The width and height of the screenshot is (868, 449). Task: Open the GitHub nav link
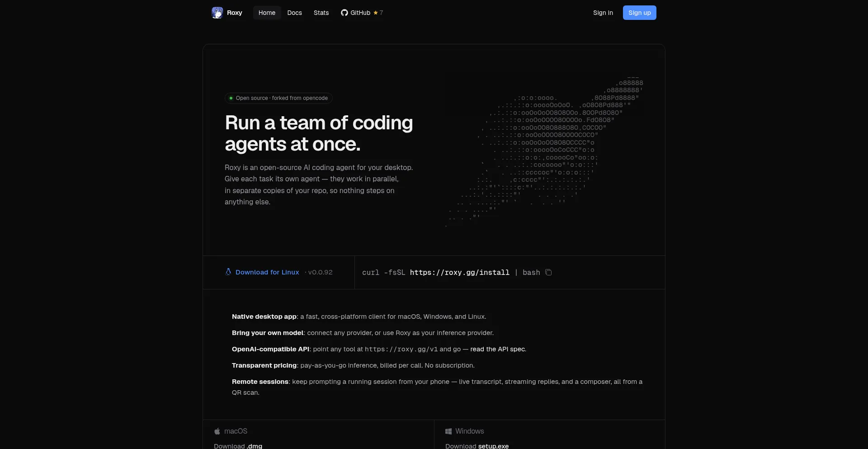[362, 13]
